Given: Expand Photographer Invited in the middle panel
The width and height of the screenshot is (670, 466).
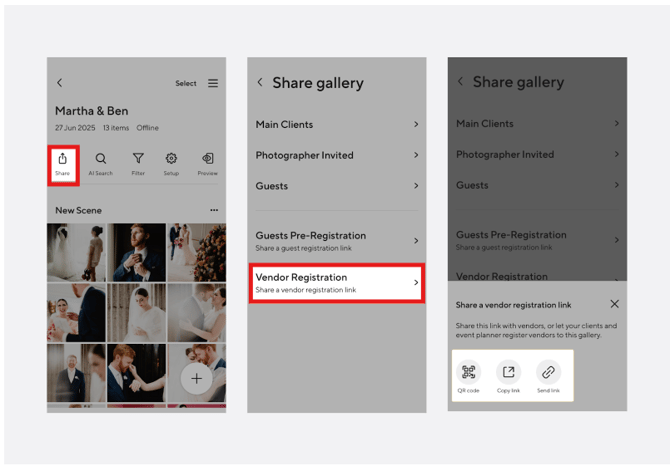Looking at the screenshot, I should 336,155.
